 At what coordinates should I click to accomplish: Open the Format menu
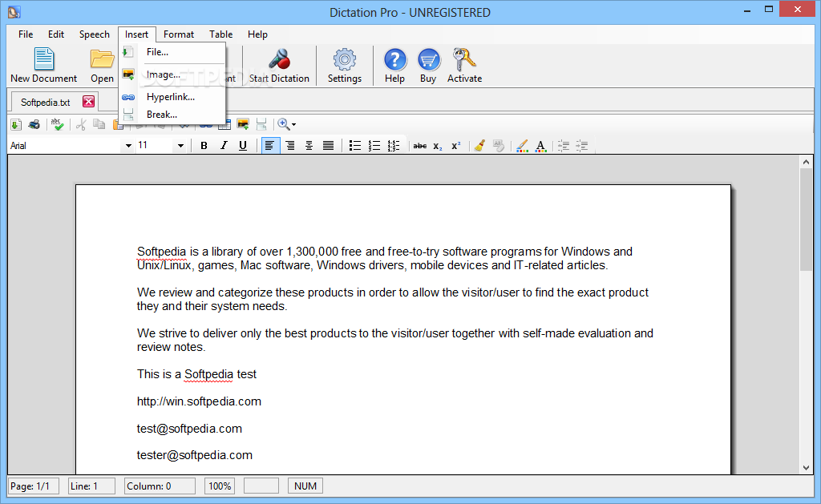pos(179,34)
